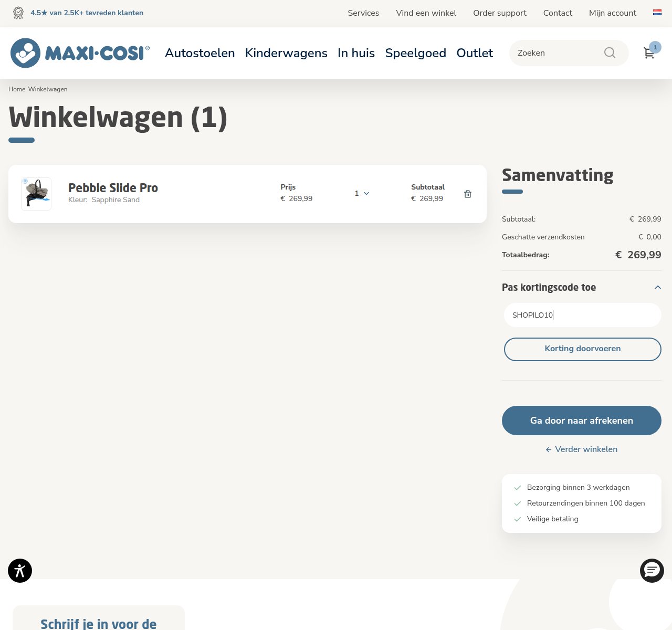
Task: Delete Pebble Slide Pro with trash icon
Action: click(468, 194)
